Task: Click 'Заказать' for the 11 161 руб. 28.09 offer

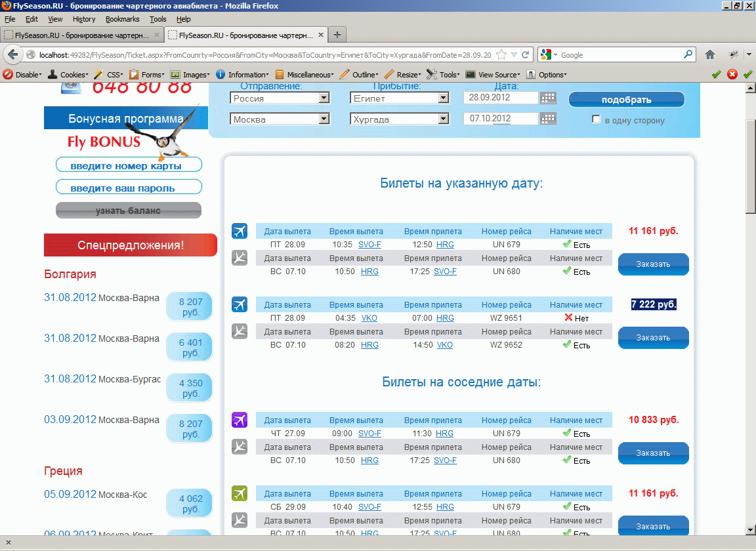Action: pos(654,264)
